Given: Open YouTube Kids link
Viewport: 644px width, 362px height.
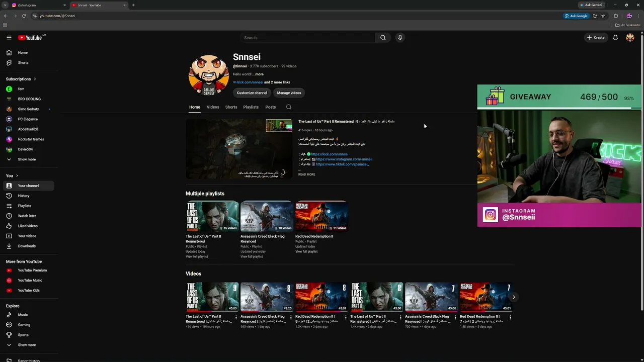Looking at the screenshot, I should [28, 291].
